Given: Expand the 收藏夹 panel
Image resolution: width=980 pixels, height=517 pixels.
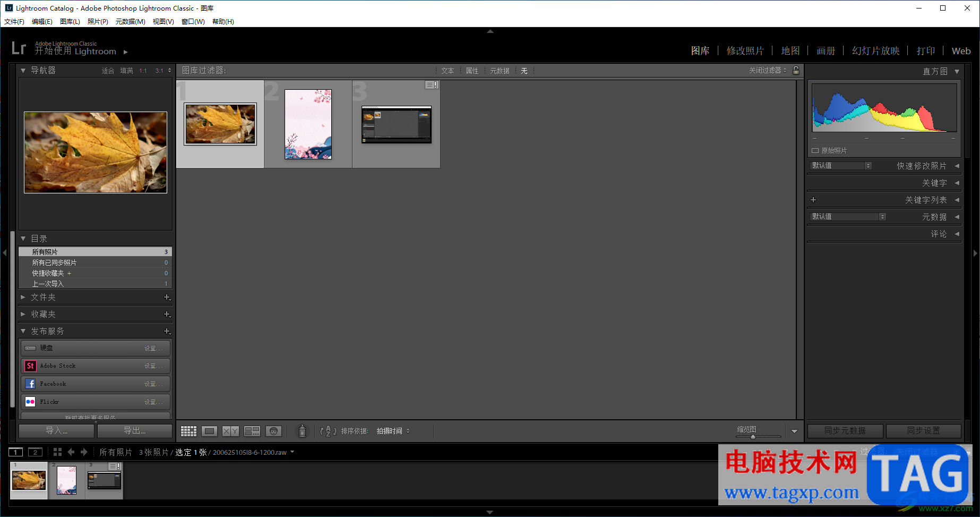Looking at the screenshot, I should pyautogui.click(x=23, y=315).
